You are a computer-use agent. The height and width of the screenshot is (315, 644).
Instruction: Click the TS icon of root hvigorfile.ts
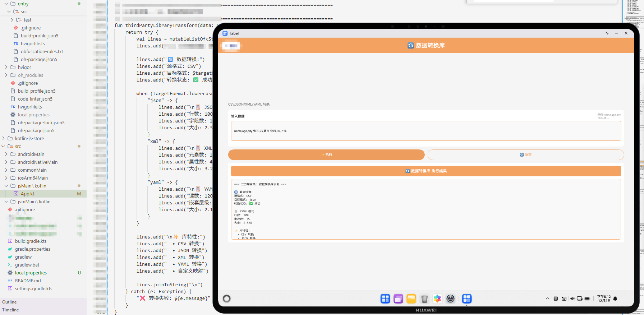point(13,107)
